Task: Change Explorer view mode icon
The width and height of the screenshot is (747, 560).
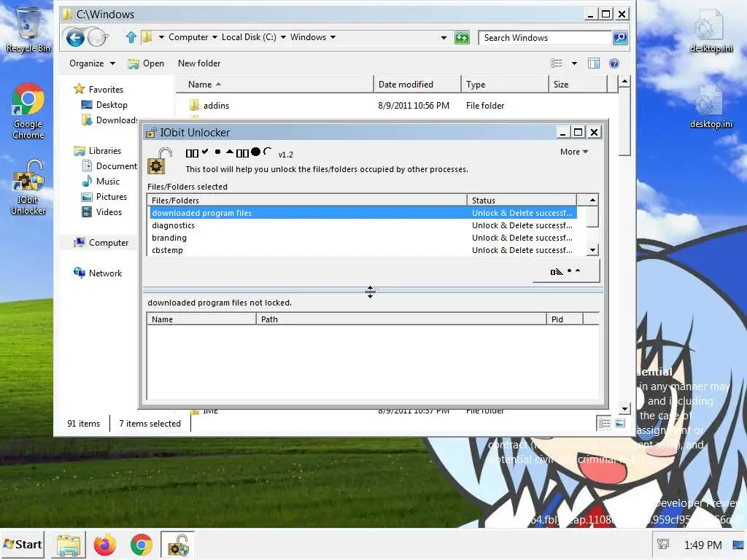Action: 557,63
